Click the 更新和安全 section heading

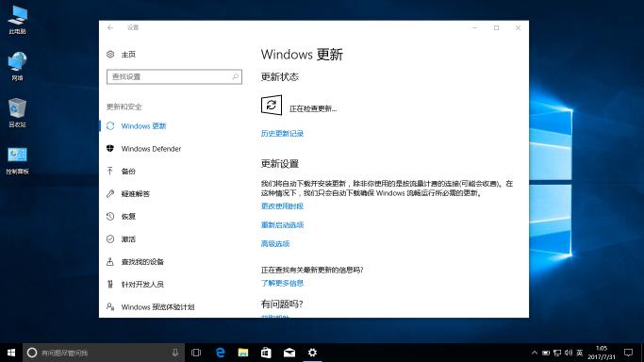[x=124, y=107]
